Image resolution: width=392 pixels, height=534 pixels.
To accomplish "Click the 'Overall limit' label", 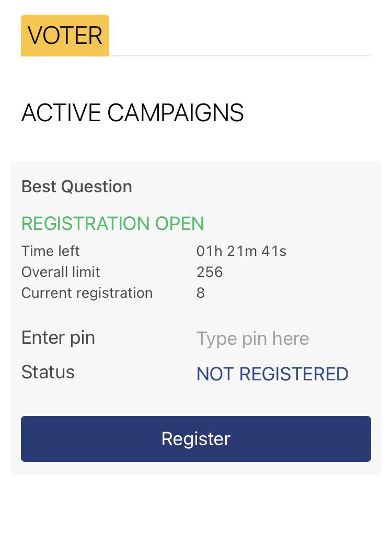I will coord(61,272).
